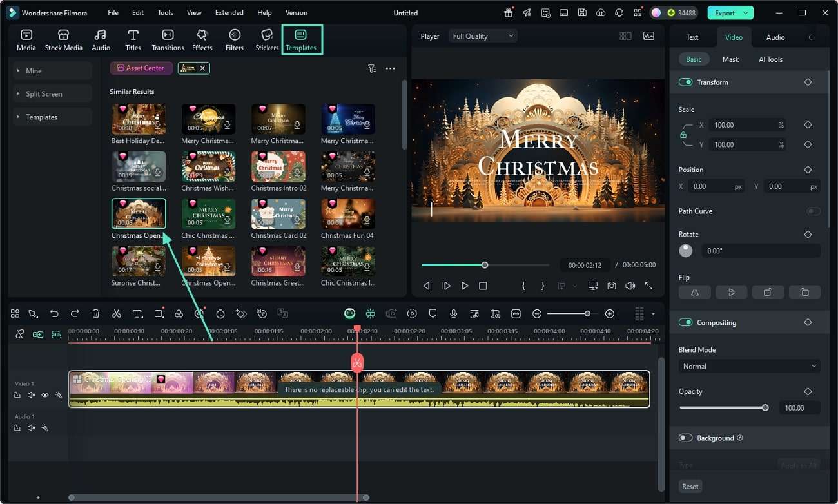838x504 pixels.
Task: Switch to the Mask sub-tab
Action: 730,59
